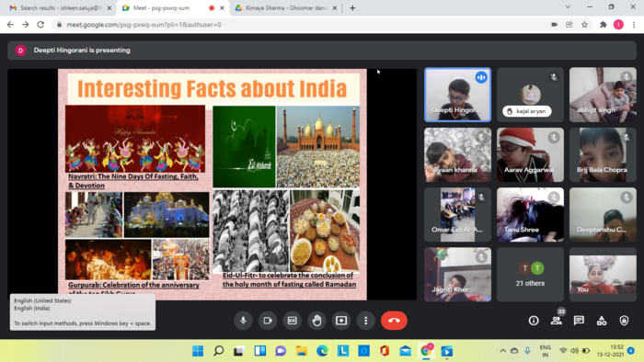Select Tanu Shree video tile
Viewport: 644px width, 362px height.
530,214
